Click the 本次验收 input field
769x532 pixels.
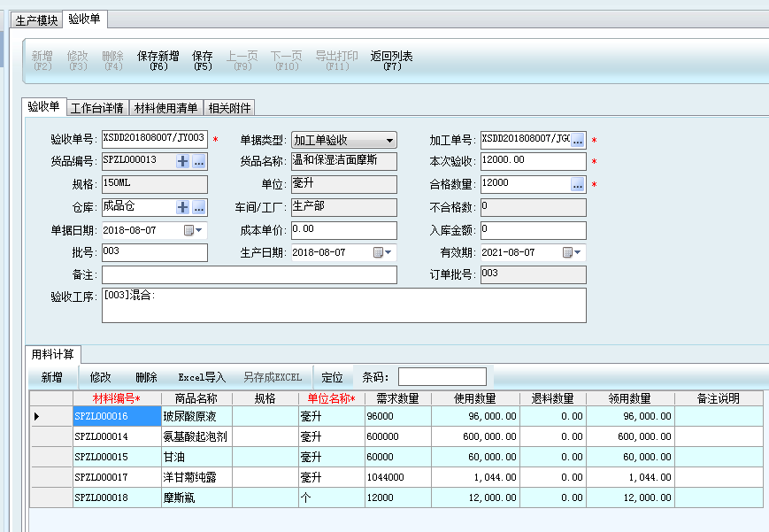[x=533, y=161]
